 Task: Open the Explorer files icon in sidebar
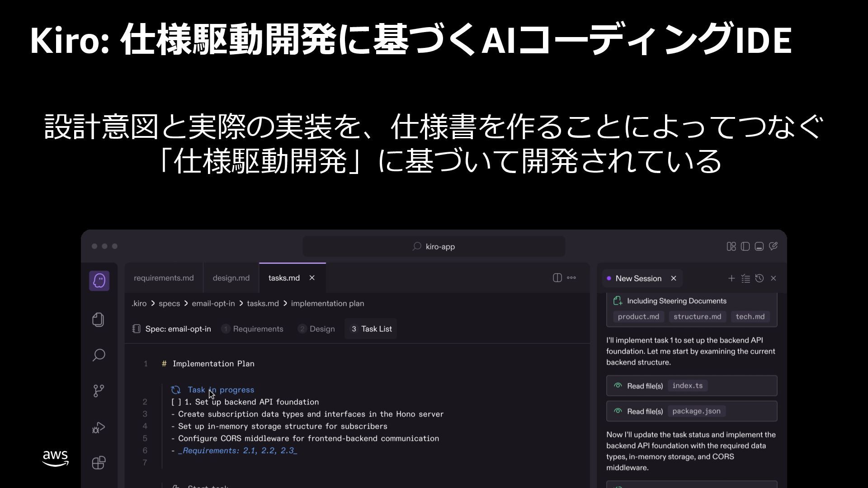click(99, 319)
